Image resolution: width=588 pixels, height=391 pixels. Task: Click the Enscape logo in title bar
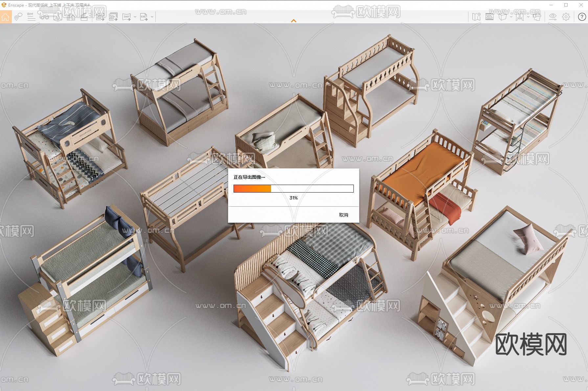click(4, 5)
